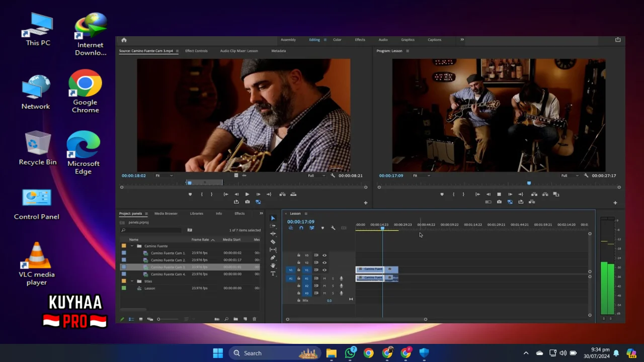Screen dimensions: 644x362
Task: Select Camino Fuente Cam 1 clip
Action: click(168, 253)
